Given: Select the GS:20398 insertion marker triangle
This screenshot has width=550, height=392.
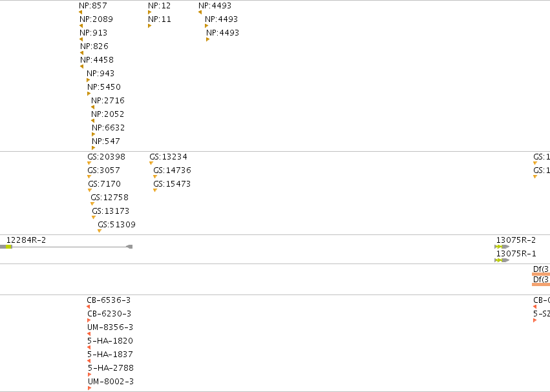Looking at the screenshot, I should pos(89,163).
